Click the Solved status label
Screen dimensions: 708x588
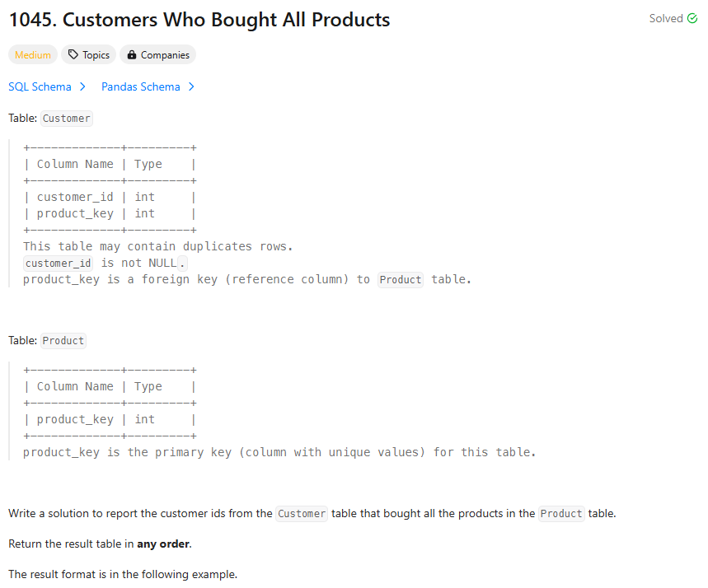666,18
